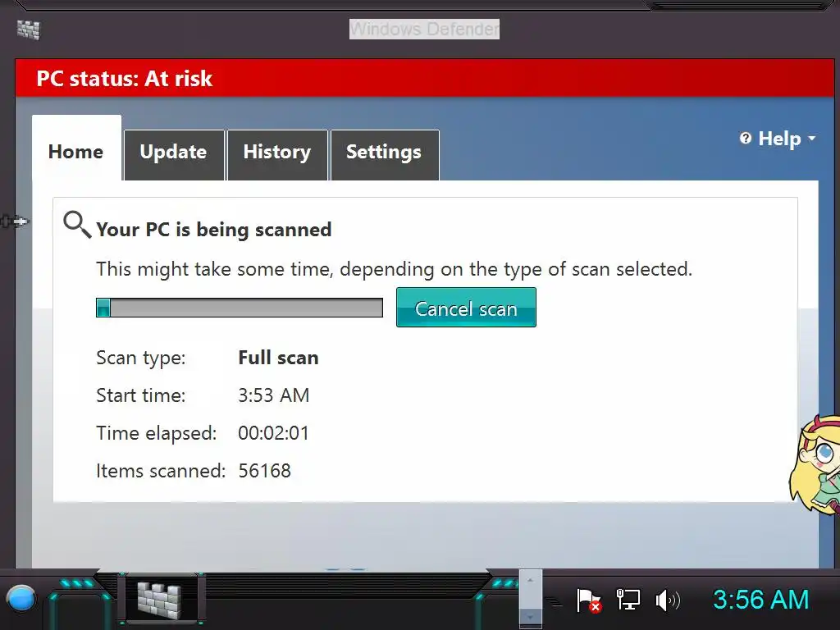Click the volume speaker icon

click(668, 600)
